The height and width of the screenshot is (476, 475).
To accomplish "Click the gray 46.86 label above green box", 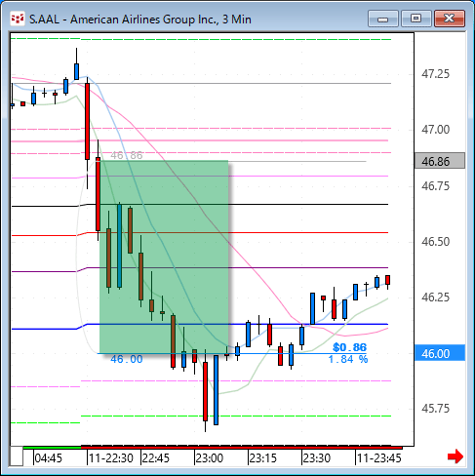I will coord(127,155).
